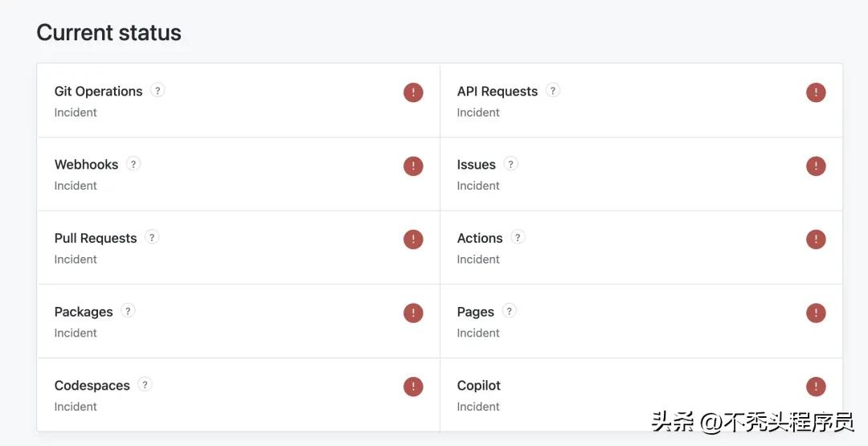The width and height of the screenshot is (868, 446).
Task: Click the question mark beside Codespaces
Action: click(x=145, y=385)
